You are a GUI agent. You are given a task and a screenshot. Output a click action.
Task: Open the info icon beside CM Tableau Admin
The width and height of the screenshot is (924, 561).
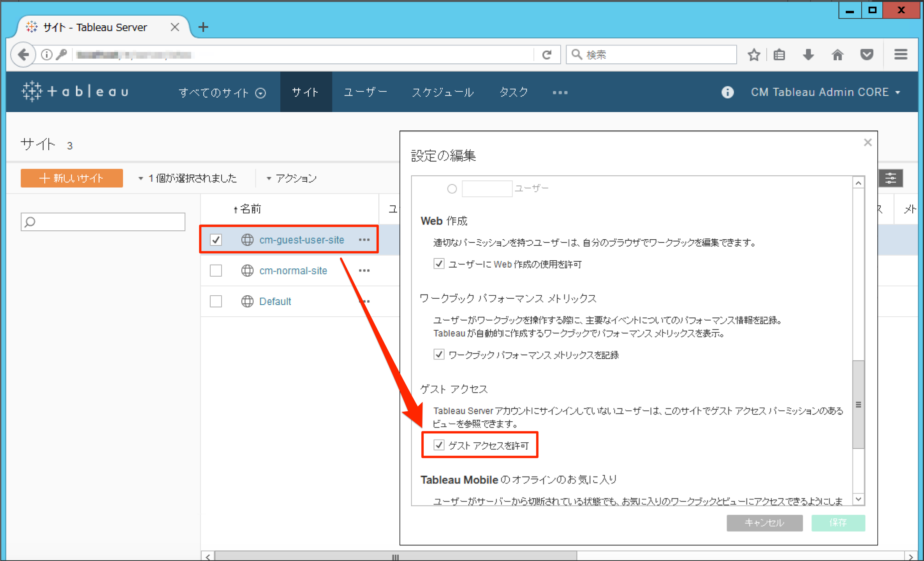pyautogui.click(x=727, y=92)
